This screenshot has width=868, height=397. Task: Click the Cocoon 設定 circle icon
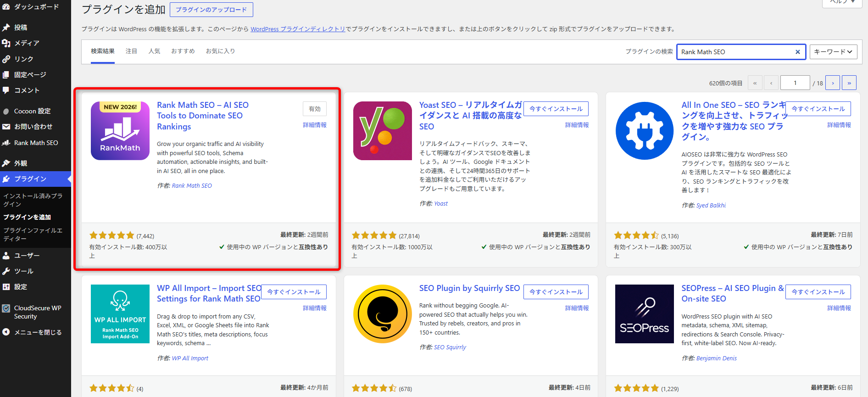(6, 111)
